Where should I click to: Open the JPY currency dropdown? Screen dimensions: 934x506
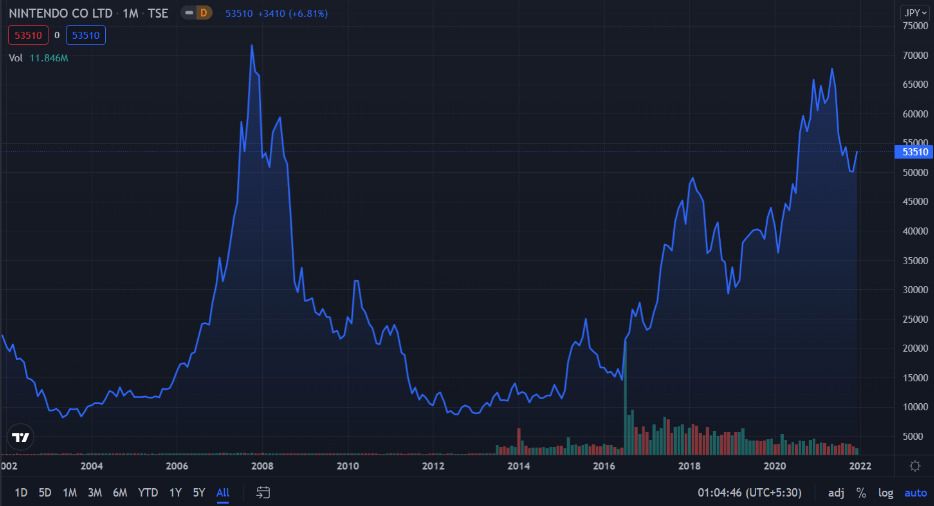point(914,13)
